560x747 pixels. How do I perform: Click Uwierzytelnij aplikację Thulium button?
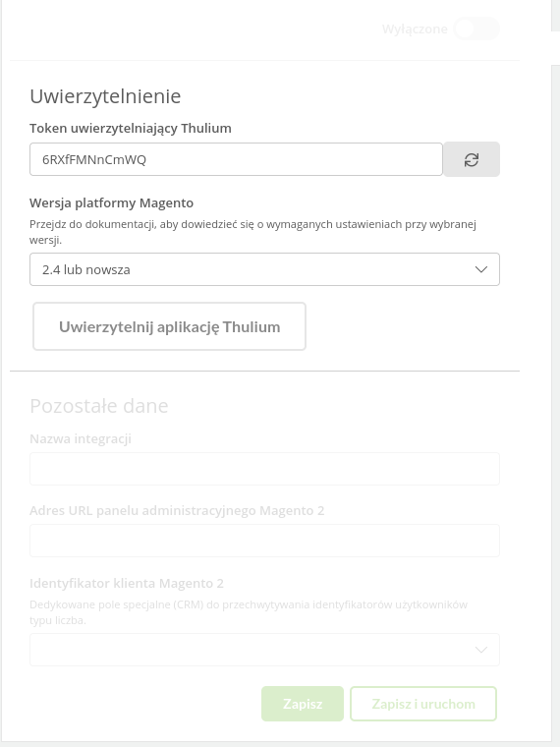point(169,326)
